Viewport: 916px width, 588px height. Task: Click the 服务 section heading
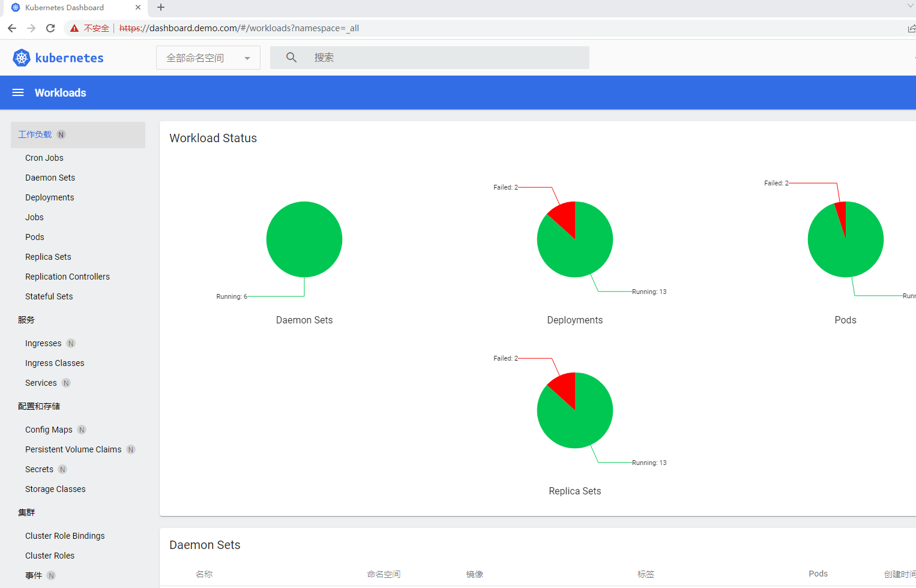coord(26,320)
